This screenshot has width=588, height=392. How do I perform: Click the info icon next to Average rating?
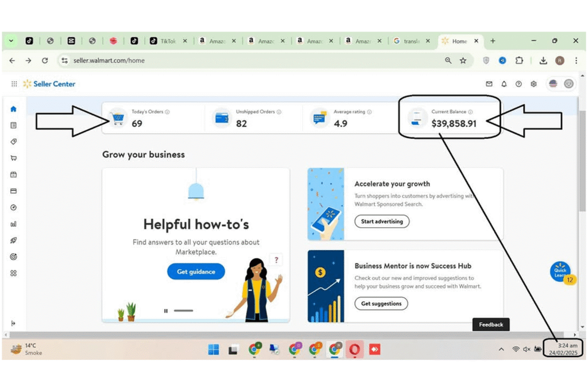[369, 112]
